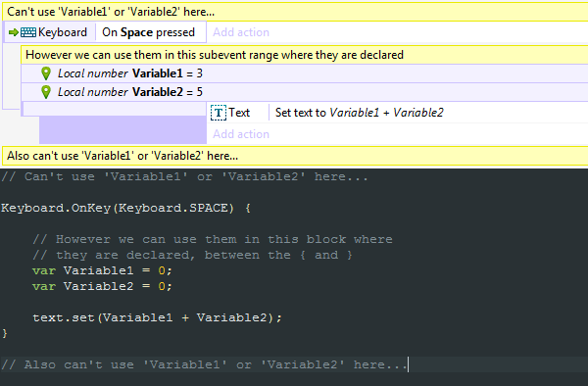The image size is (588, 386).
Task: Click the purple subevent margin block
Action: coord(122,130)
